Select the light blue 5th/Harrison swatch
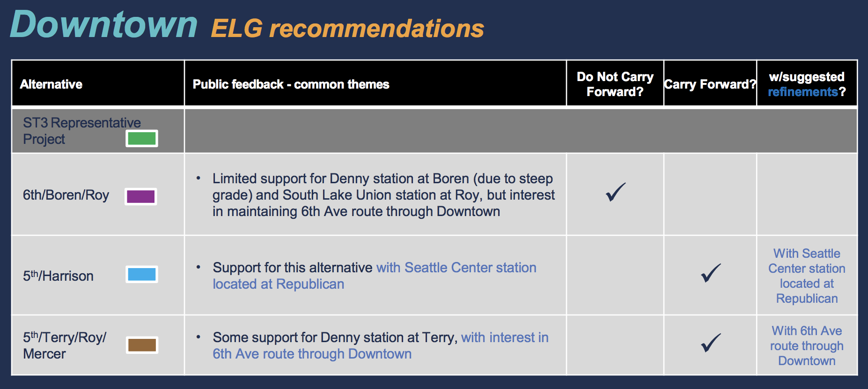868x389 pixels. pyautogui.click(x=142, y=274)
